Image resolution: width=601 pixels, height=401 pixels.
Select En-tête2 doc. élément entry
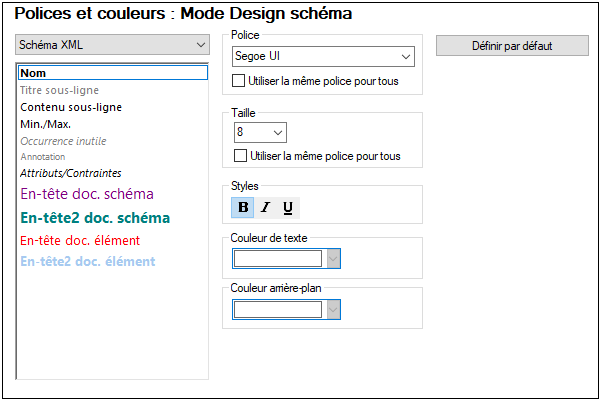click(88, 262)
